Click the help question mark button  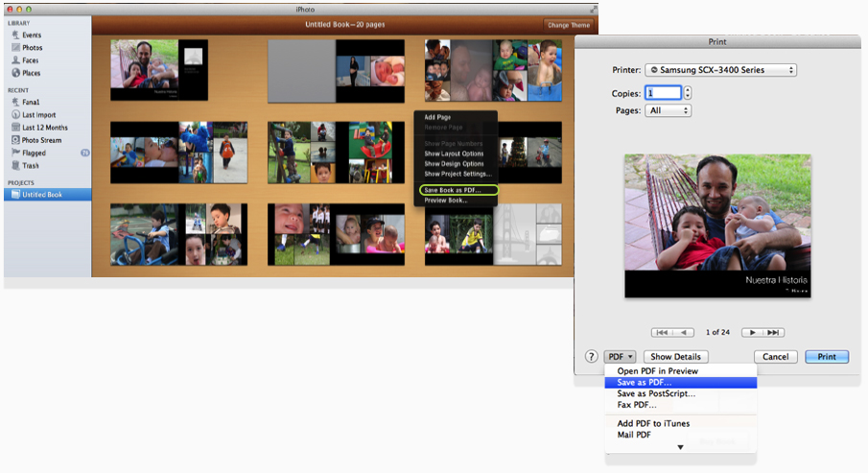click(592, 357)
